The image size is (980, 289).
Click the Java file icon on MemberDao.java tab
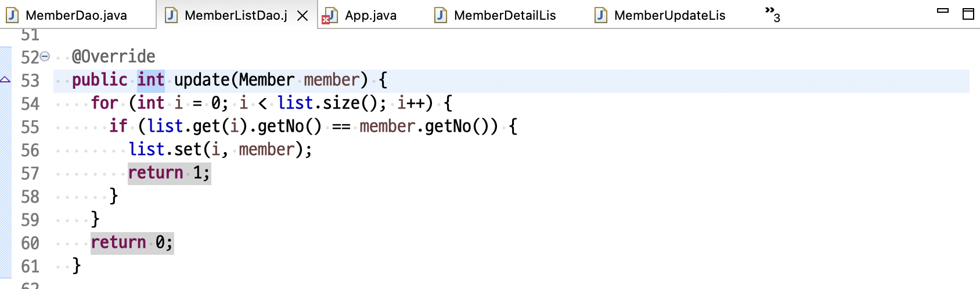click(12, 15)
